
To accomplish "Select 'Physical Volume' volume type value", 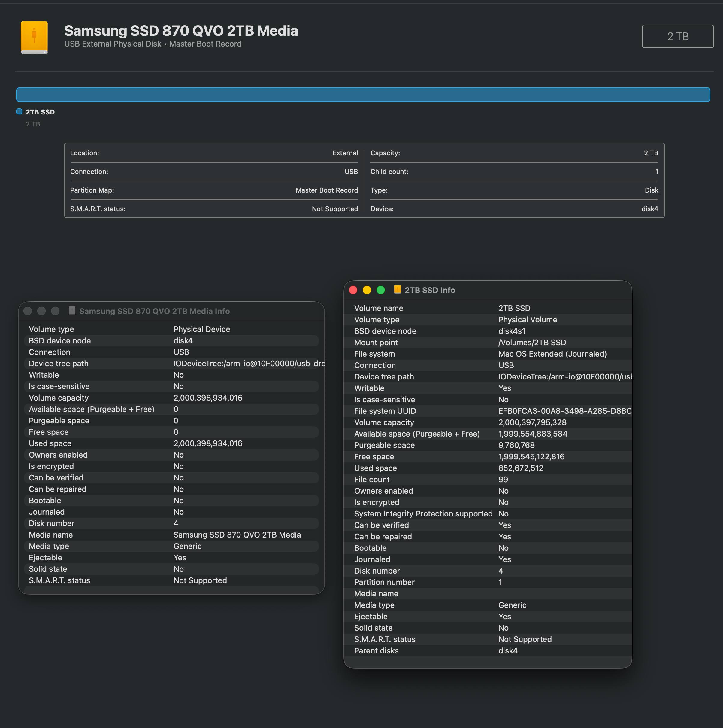I will coord(528,320).
